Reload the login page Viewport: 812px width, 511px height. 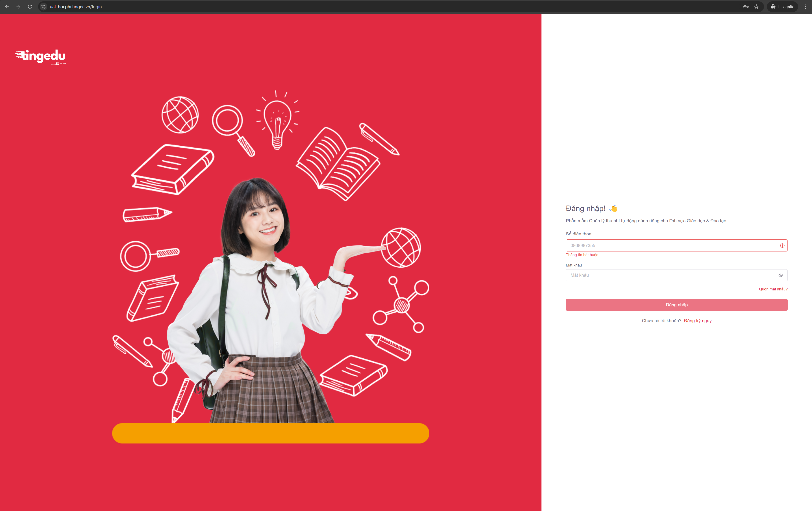30,7
